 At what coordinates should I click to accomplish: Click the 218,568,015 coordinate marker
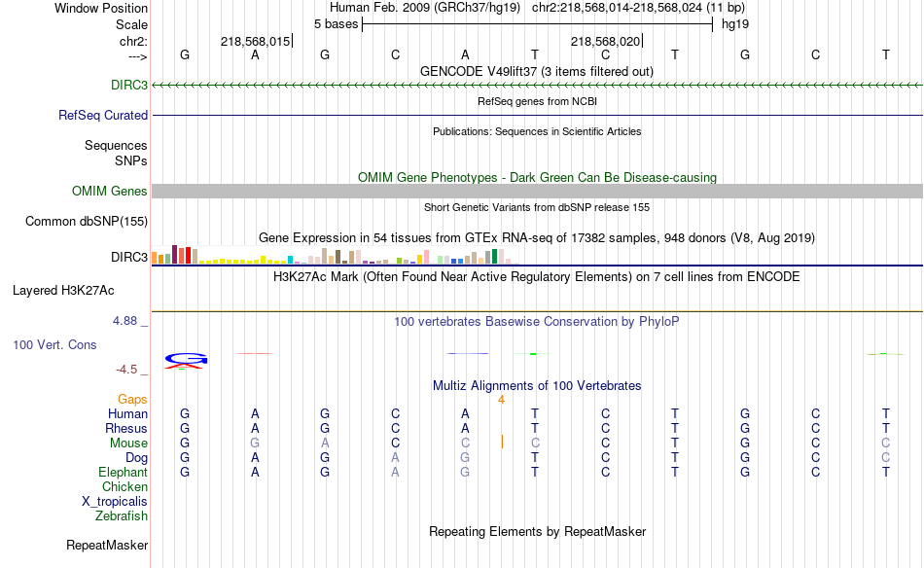pos(256,41)
